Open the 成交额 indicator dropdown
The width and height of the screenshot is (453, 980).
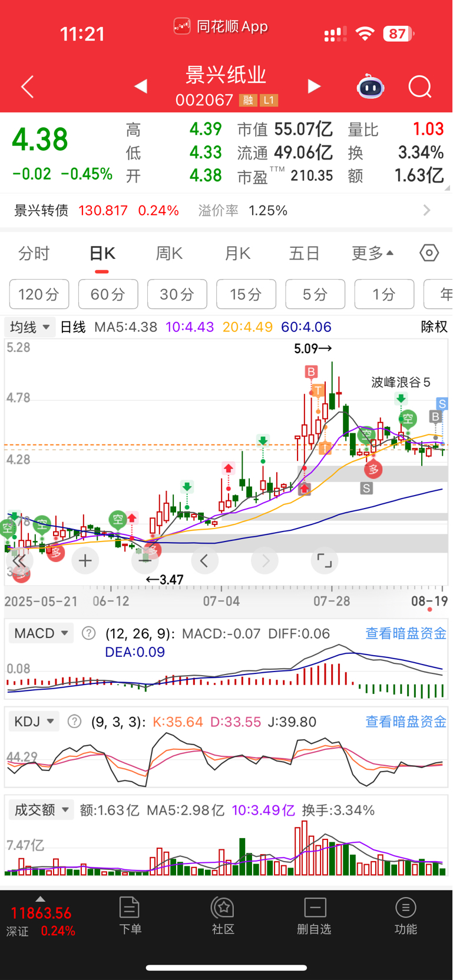click(41, 810)
